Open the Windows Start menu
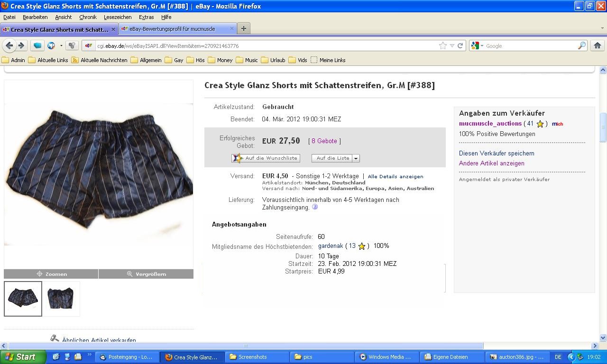607x364 pixels. [x=23, y=357]
